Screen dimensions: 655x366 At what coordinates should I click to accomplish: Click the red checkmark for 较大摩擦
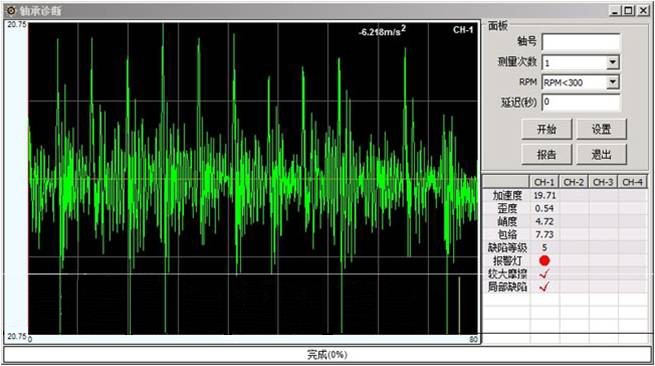point(544,274)
